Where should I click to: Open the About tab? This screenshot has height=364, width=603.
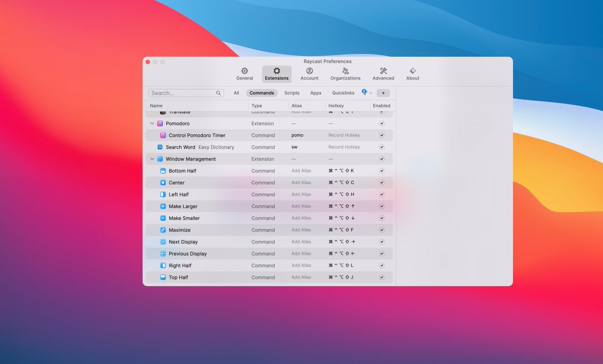[x=413, y=74]
